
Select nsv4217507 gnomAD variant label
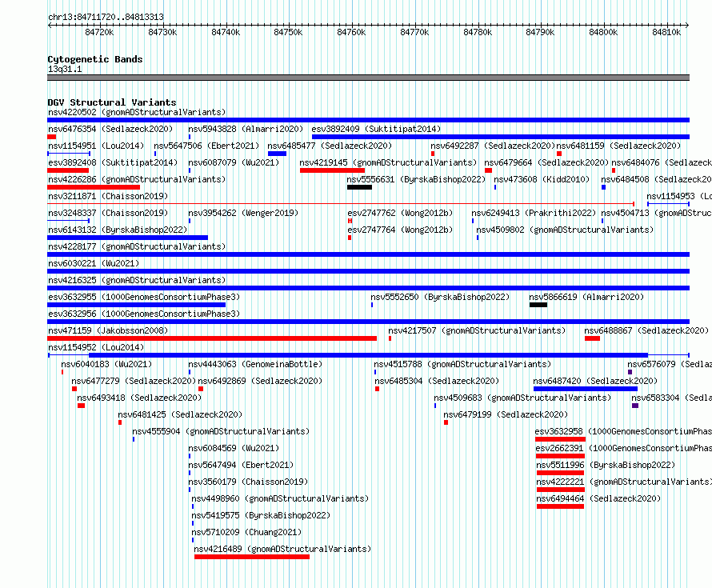pos(477,330)
